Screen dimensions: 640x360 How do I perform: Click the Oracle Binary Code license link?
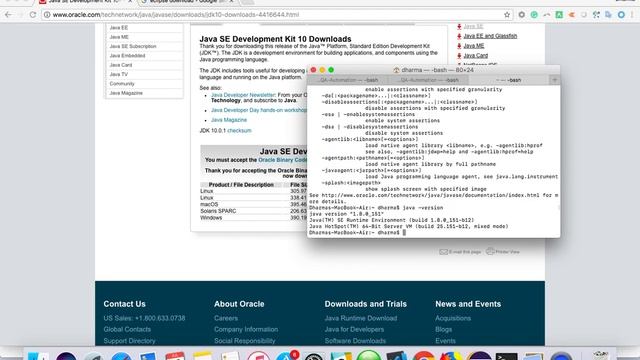(x=282, y=160)
